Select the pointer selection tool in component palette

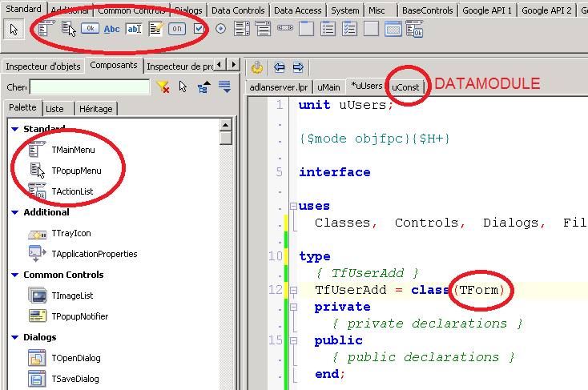(x=14, y=30)
